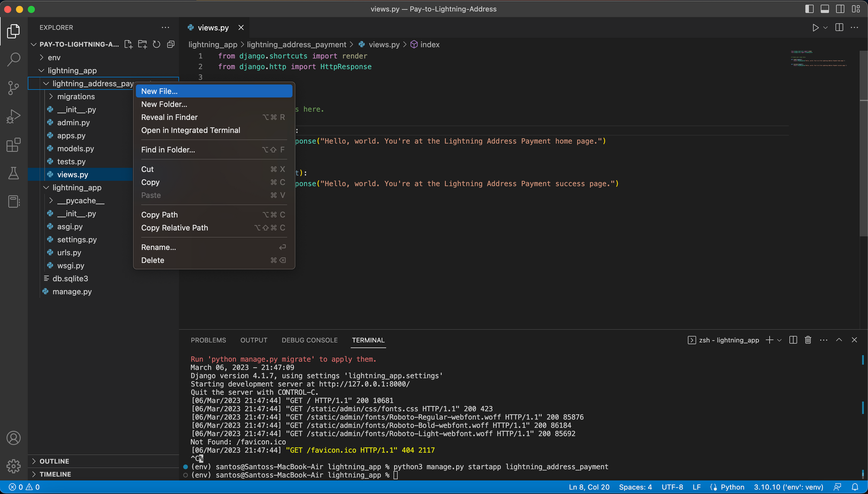Click the New Folder icon in Explorer header
This screenshot has height=494, width=868.
142,44
